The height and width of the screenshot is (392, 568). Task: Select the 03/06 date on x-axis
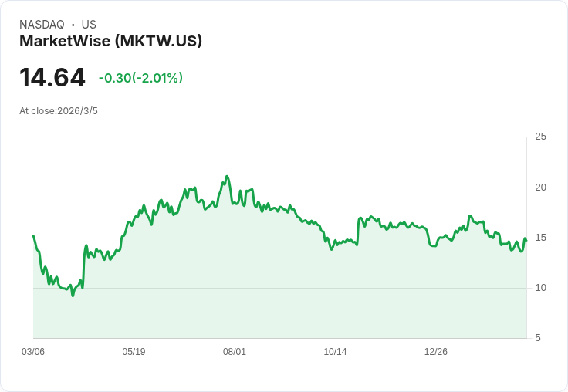pos(33,352)
